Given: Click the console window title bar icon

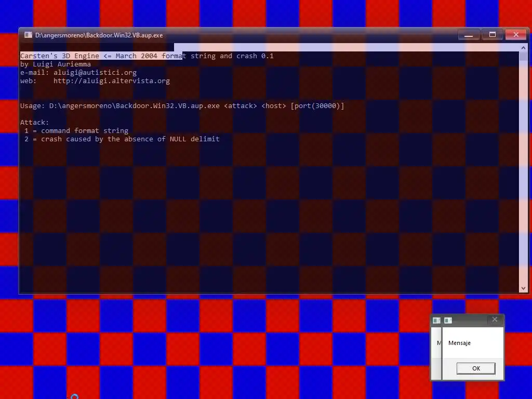Looking at the screenshot, I should click(x=28, y=35).
